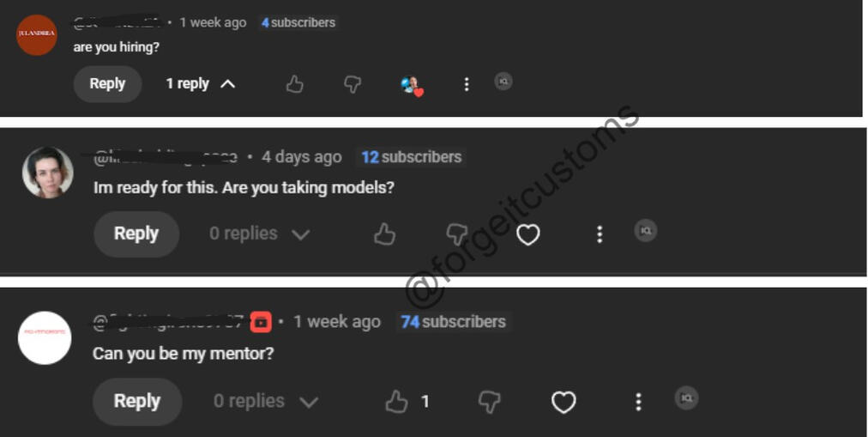Remove creator heart on 'are you hiring?' comment
868x437 pixels.
(x=412, y=85)
